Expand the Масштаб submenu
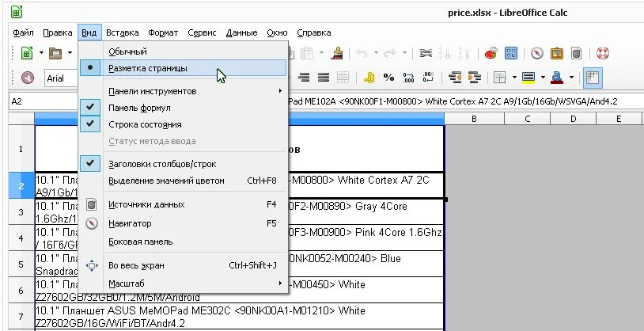This screenshot has height=331, width=644. coord(184,283)
